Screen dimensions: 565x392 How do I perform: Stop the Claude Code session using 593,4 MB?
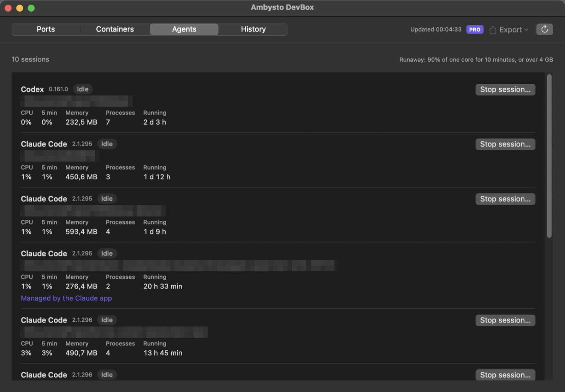[x=505, y=199]
